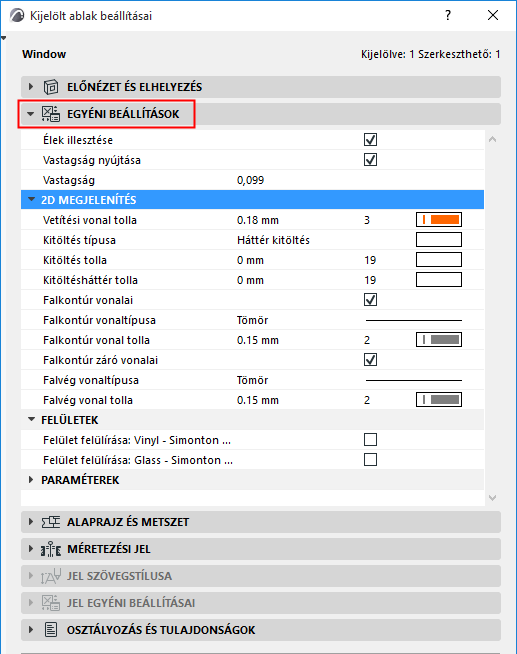Image resolution: width=517 pixels, height=654 pixels.
Task: Click the Jel szövegstílusa panel icon
Action: point(51,576)
